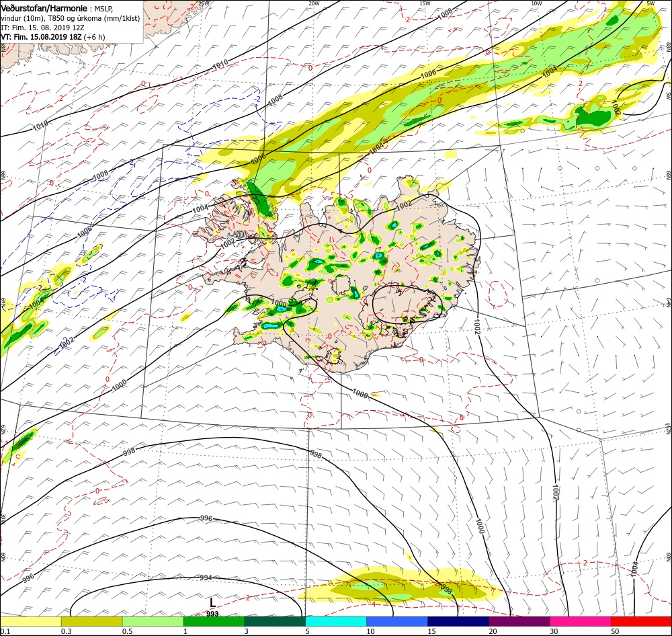Choose the navy 15 mm legend swatch
Screen dimensions: 672x636
click(458, 621)
